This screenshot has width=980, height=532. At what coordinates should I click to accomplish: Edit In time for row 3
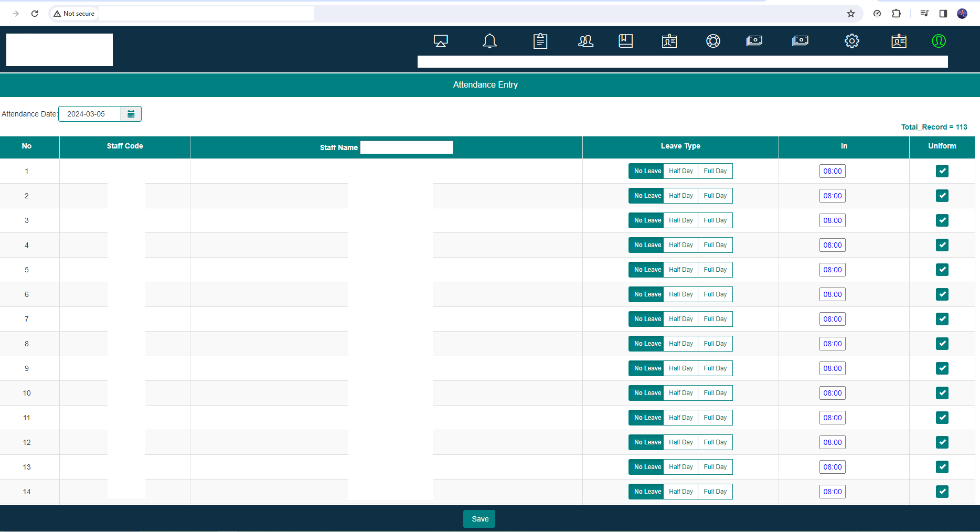tap(833, 220)
